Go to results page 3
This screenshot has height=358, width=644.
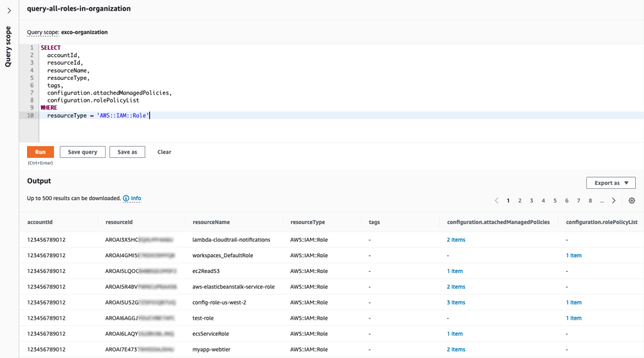pyautogui.click(x=531, y=201)
